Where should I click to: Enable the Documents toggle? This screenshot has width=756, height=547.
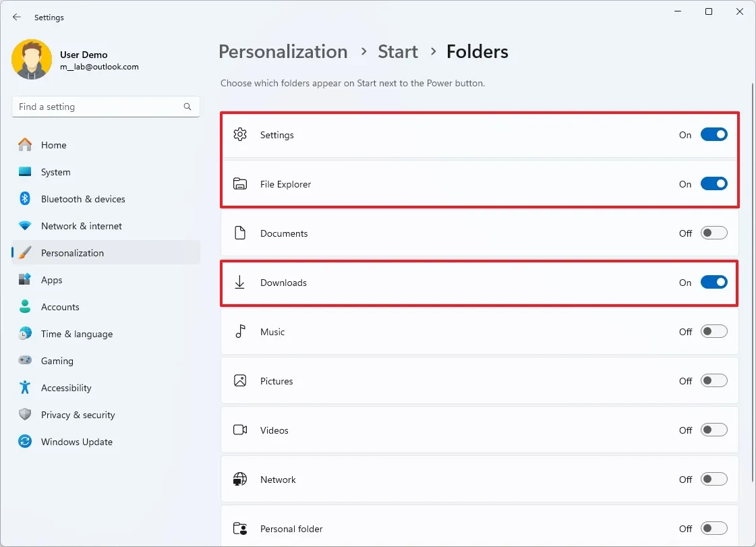pos(714,233)
